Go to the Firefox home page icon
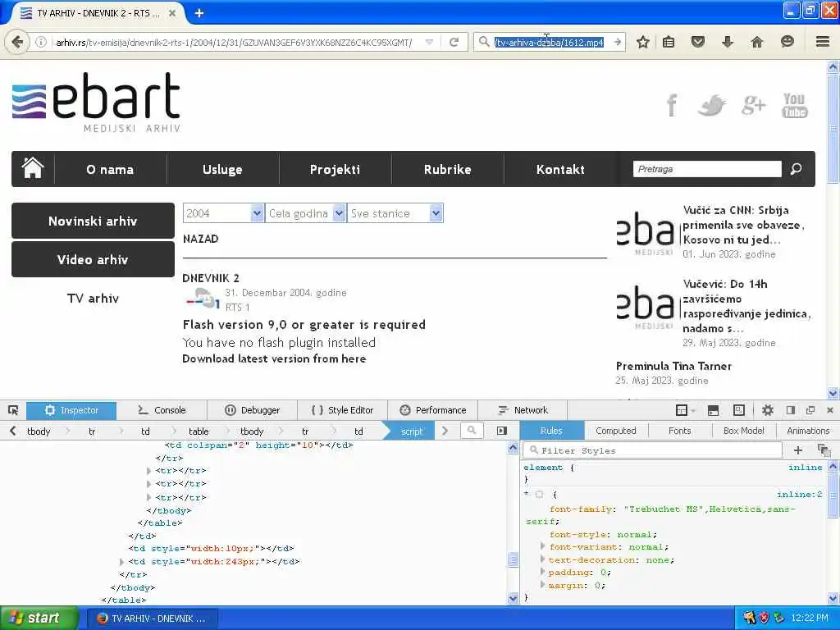This screenshot has height=630, width=840. pos(757,42)
